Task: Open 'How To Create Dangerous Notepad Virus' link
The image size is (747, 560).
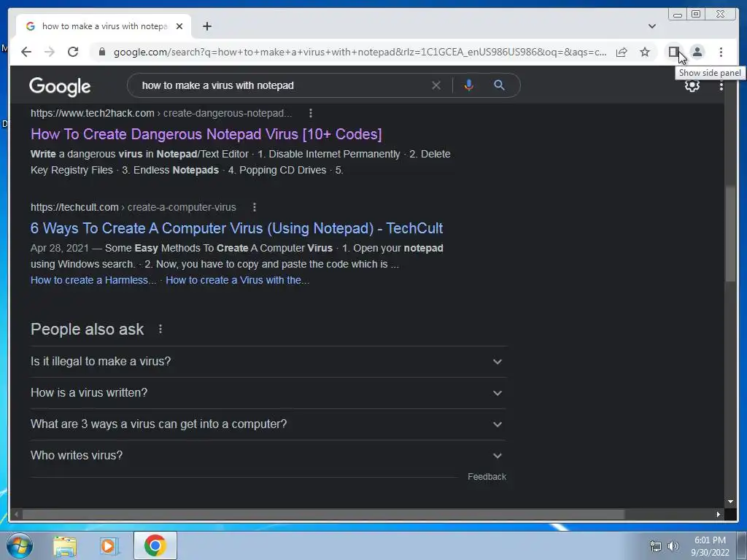Action: pyautogui.click(x=206, y=134)
